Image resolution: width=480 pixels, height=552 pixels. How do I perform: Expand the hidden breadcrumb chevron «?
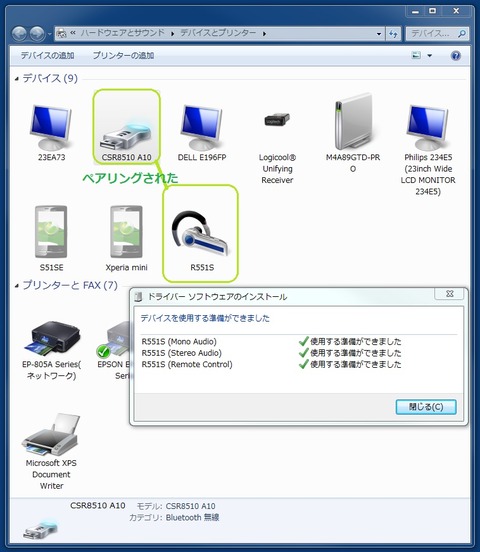(x=73, y=33)
